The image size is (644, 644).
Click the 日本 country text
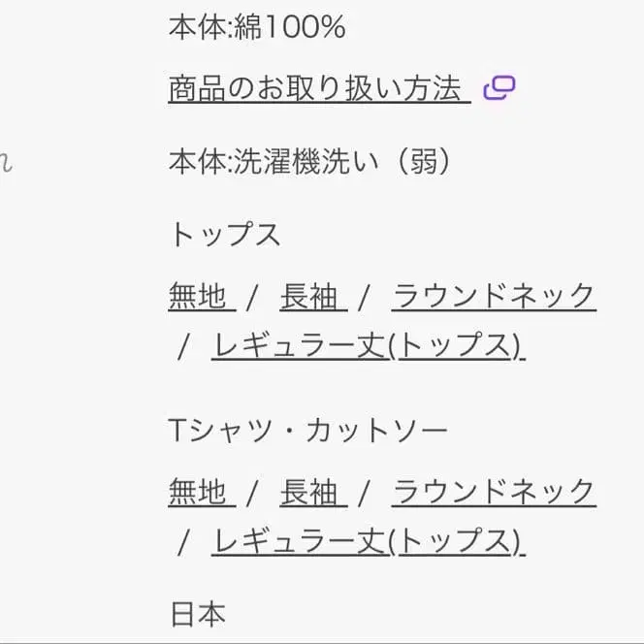[198, 613]
